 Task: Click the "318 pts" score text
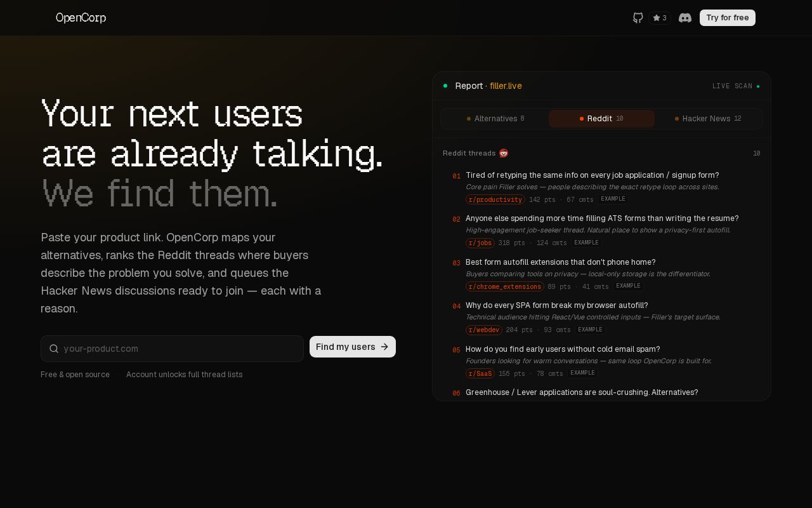(512, 243)
